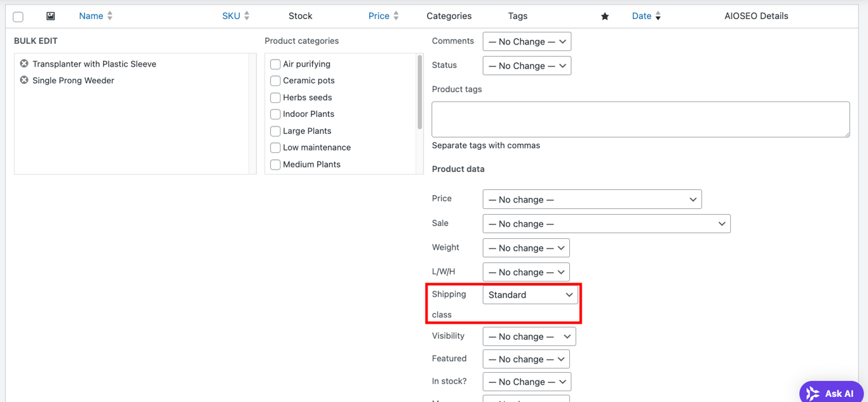Select the Low maintenance category checkbox

[275, 147]
